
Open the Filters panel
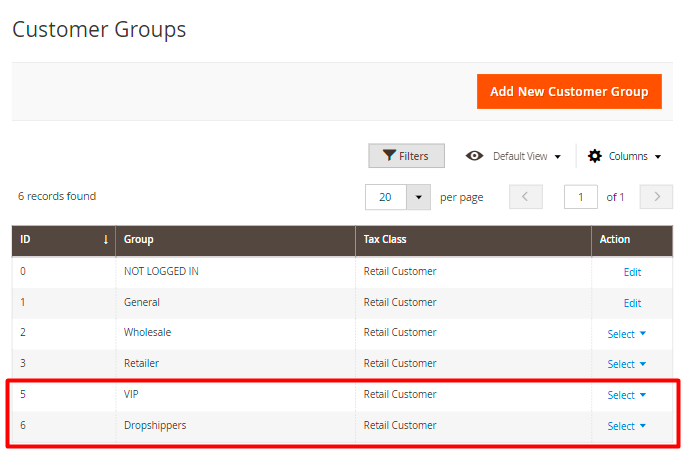click(406, 156)
